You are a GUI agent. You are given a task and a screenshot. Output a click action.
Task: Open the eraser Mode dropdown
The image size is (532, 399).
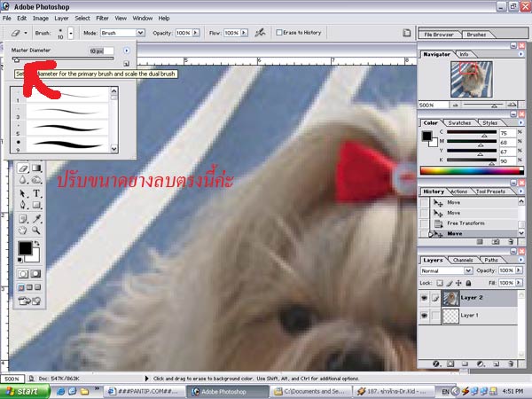(140, 33)
